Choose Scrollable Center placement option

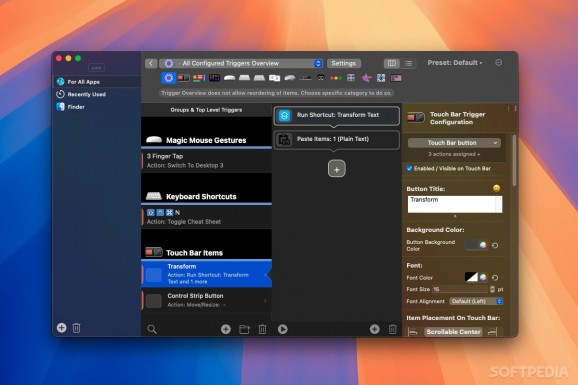click(453, 332)
